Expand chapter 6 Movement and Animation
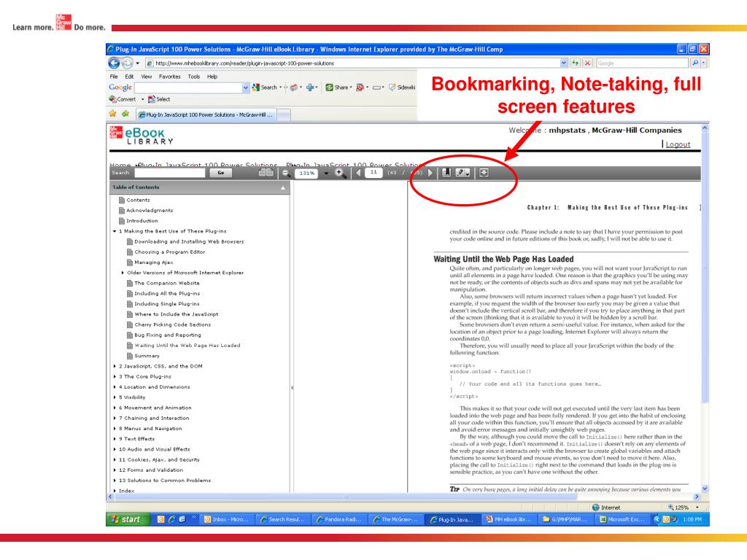747x560 pixels. tap(115, 408)
